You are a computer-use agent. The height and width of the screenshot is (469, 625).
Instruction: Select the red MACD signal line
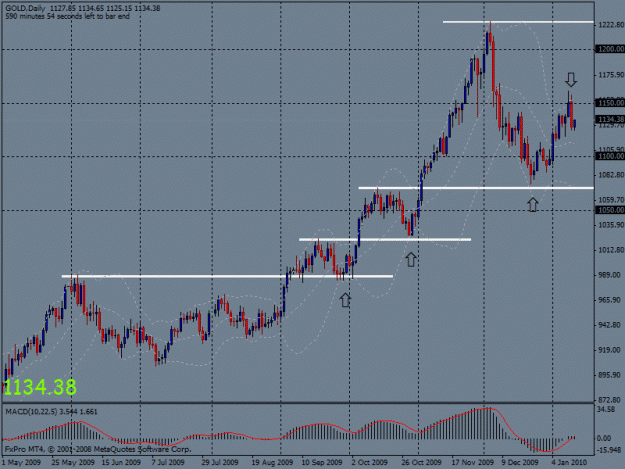[x=289, y=430]
